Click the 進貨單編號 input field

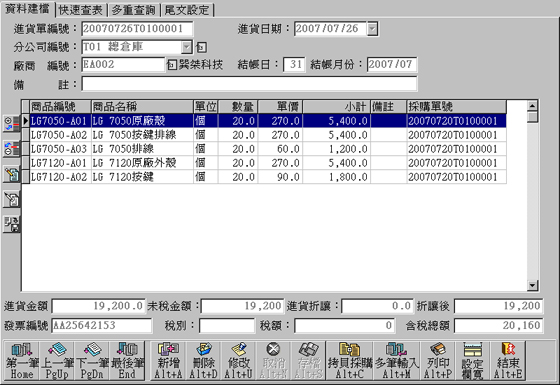click(x=138, y=29)
